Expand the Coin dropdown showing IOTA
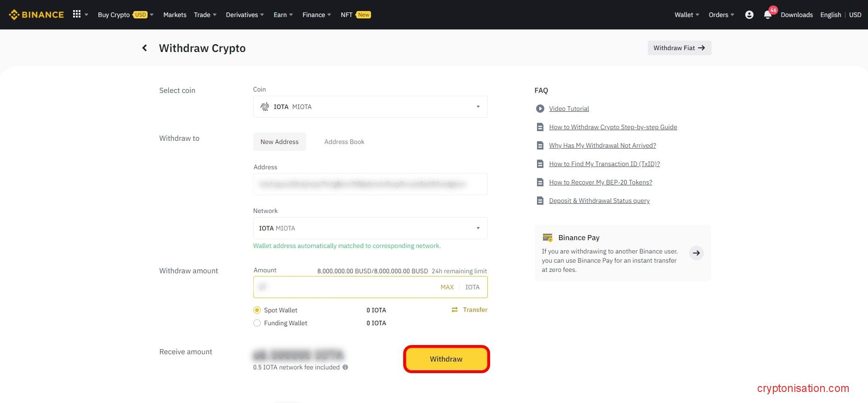 tap(370, 107)
